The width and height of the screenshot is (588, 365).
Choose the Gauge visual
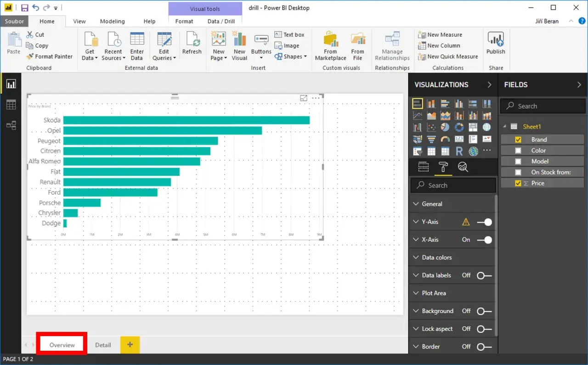(x=445, y=139)
